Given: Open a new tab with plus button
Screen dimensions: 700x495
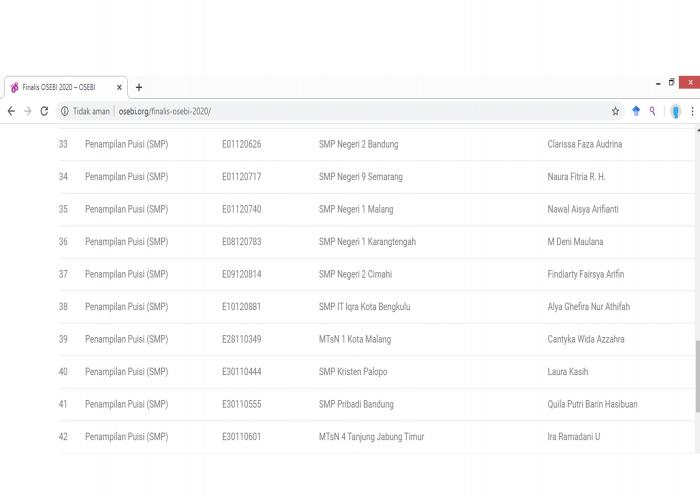Looking at the screenshot, I should (139, 87).
